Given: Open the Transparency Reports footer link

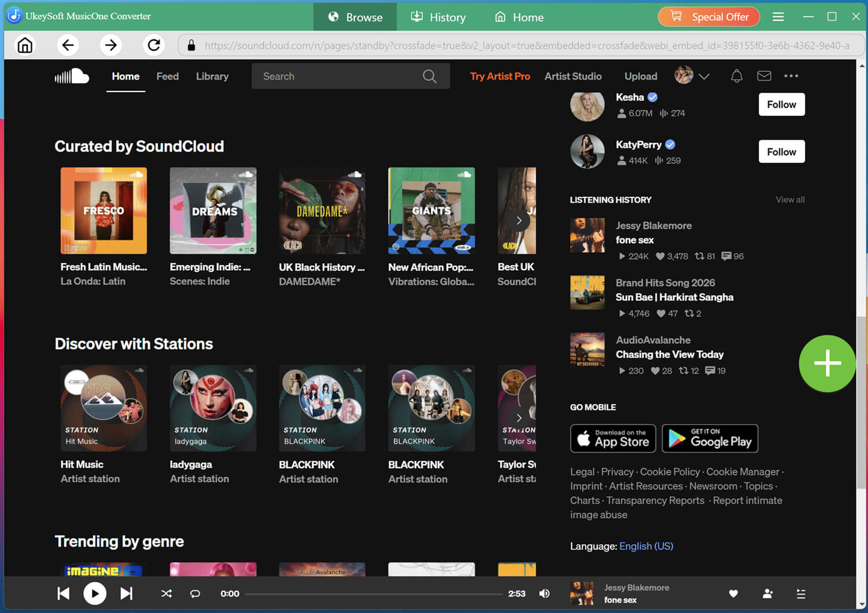Looking at the screenshot, I should click(x=655, y=500).
